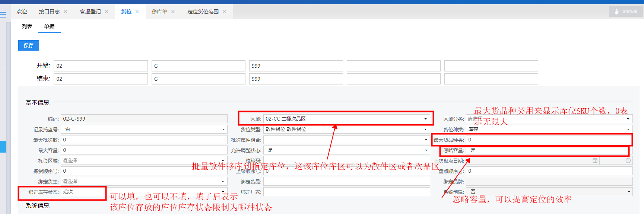Open the clock time picker icon
644x214 pixels.
pos(628,161)
